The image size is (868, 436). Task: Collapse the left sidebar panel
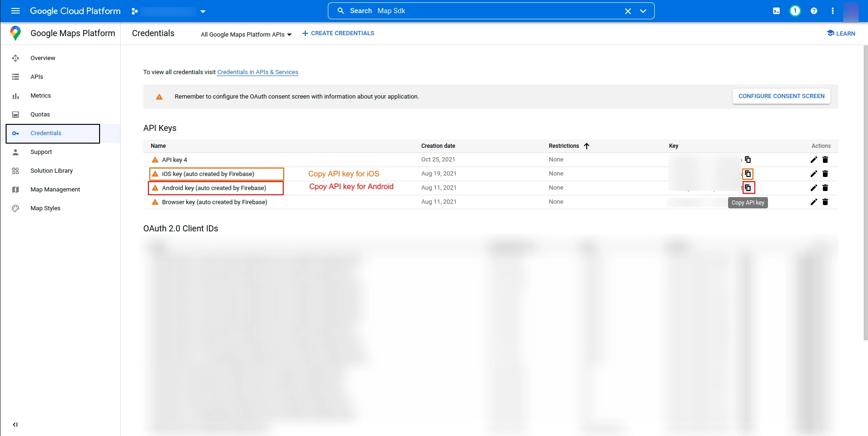pos(15,424)
